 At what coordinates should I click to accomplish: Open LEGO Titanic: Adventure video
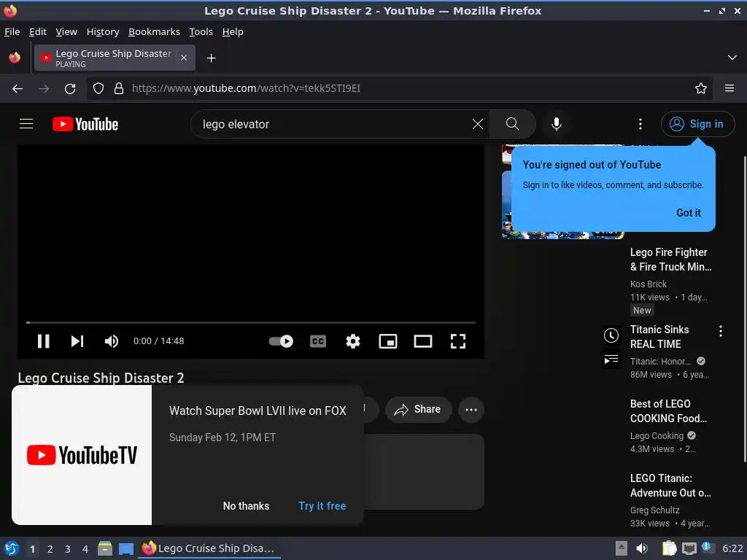tap(670, 485)
